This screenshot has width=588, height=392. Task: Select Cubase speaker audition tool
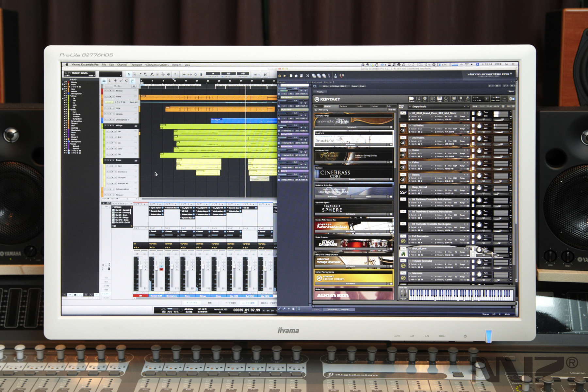coord(169,74)
